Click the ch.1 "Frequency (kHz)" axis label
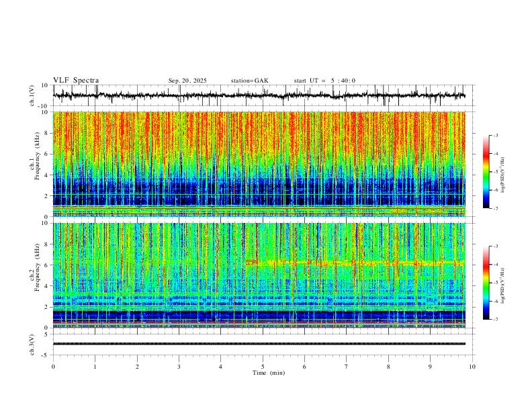 pos(37,156)
